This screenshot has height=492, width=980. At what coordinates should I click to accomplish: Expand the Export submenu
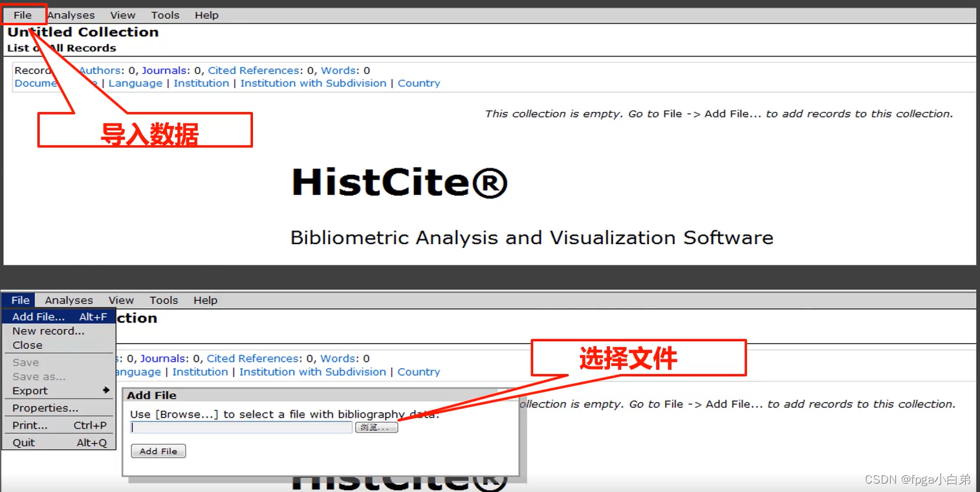(59, 390)
